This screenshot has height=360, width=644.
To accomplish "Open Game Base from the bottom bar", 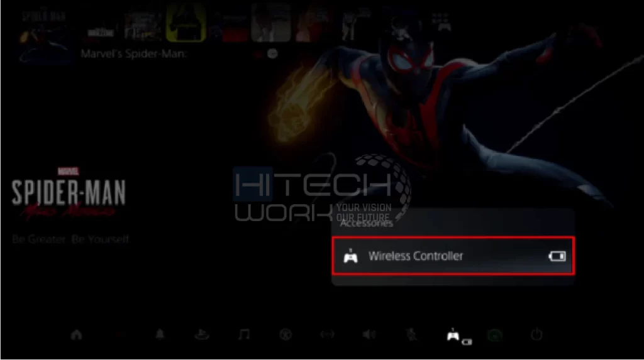I will pos(202,335).
